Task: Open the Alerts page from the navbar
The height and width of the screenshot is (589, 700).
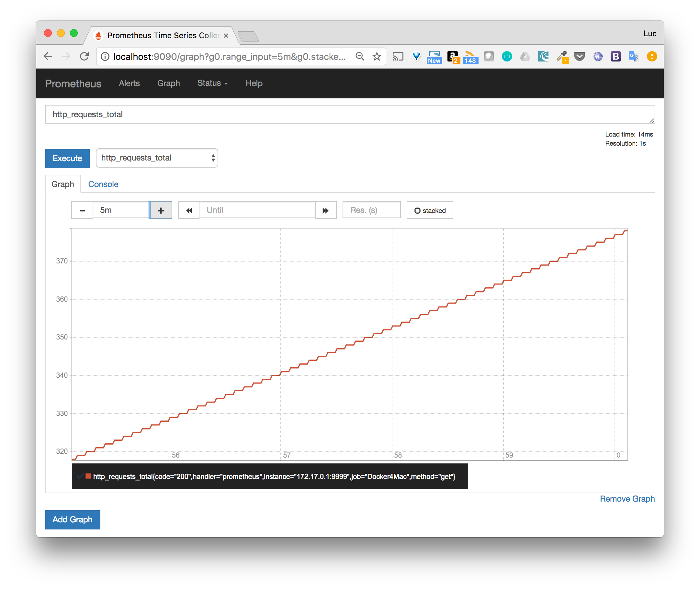Action: [x=129, y=83]
